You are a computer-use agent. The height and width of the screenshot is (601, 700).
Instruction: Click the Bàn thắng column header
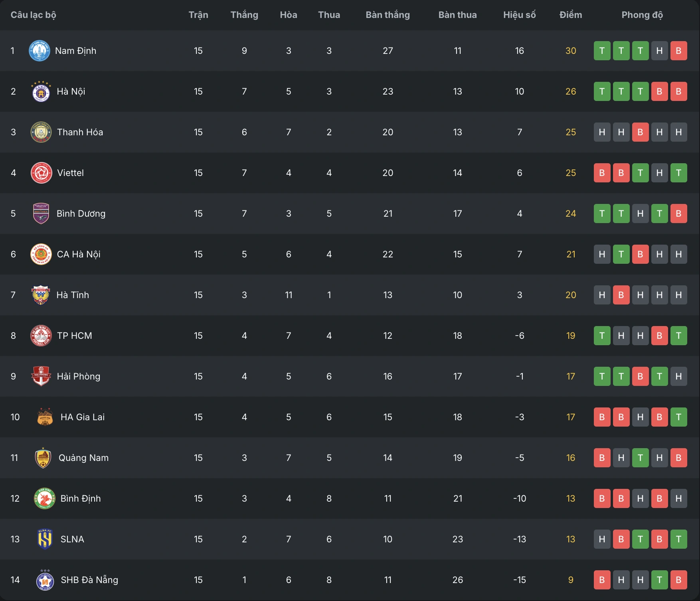(388, 15)
